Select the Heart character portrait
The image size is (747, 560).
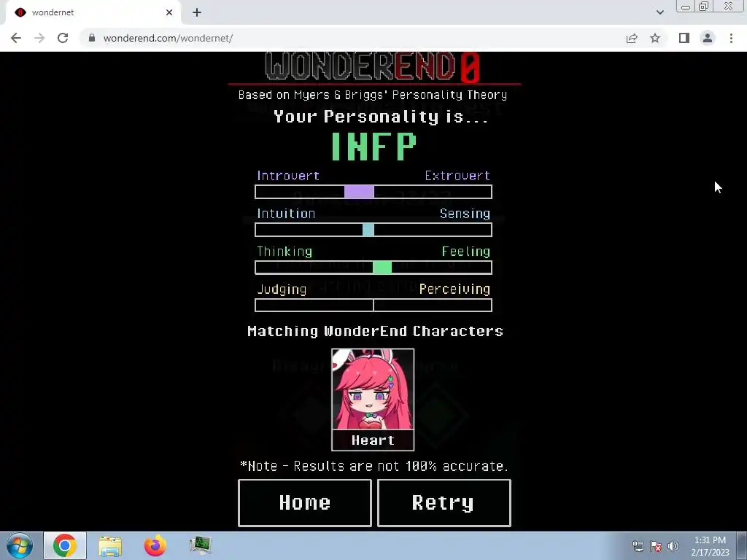tap(373, 389)
